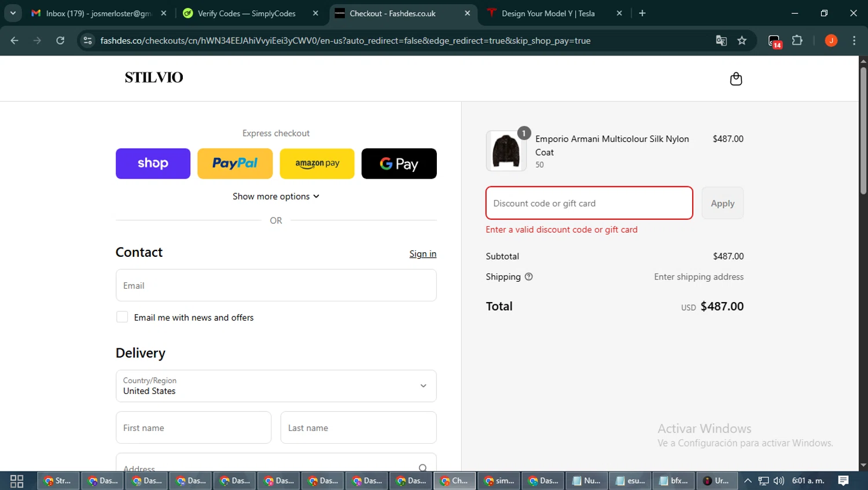Show hidden system tray icons
Image resolution: width=868 pixels, height=490 pixels.
click(748, 481)
